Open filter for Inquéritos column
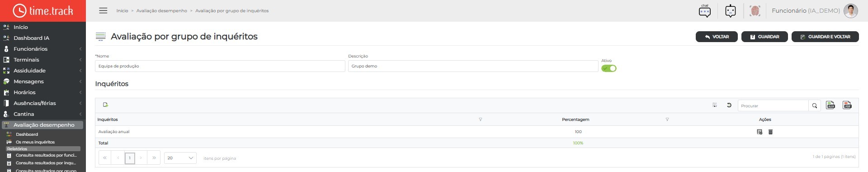 coord(480,119)
